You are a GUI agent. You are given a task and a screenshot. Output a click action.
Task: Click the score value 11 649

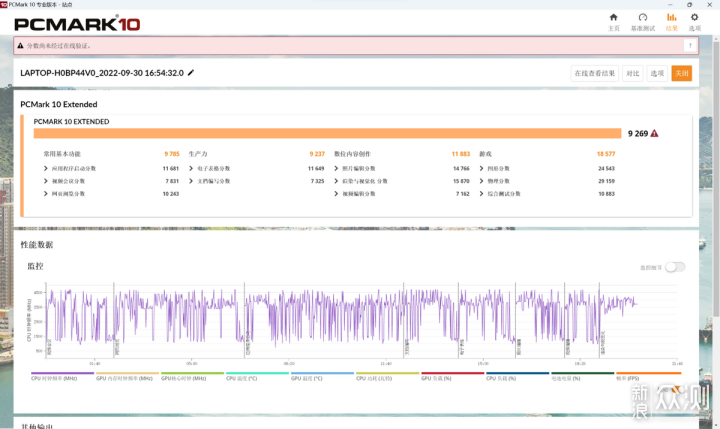point(316,169)
